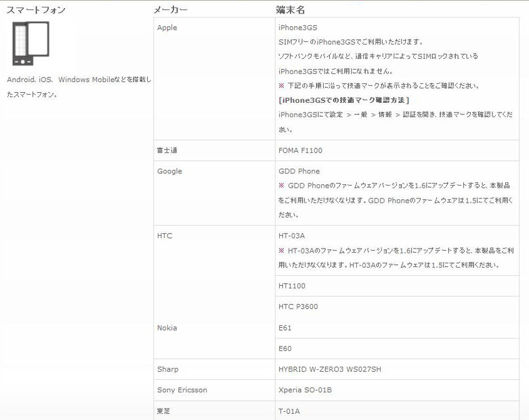Click the 'HT-03A' device name line

click(x=291, y=236)
